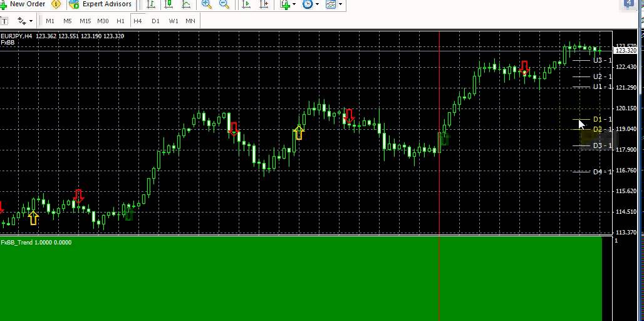The image size is (644, 321).
Task: Click the 120.150 price axis value
Action: click(626, 108)
